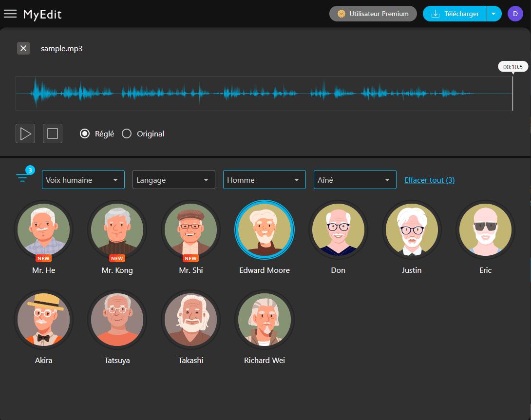Expand the Télécharger dropdown arrow

click(x=494, y=14)
